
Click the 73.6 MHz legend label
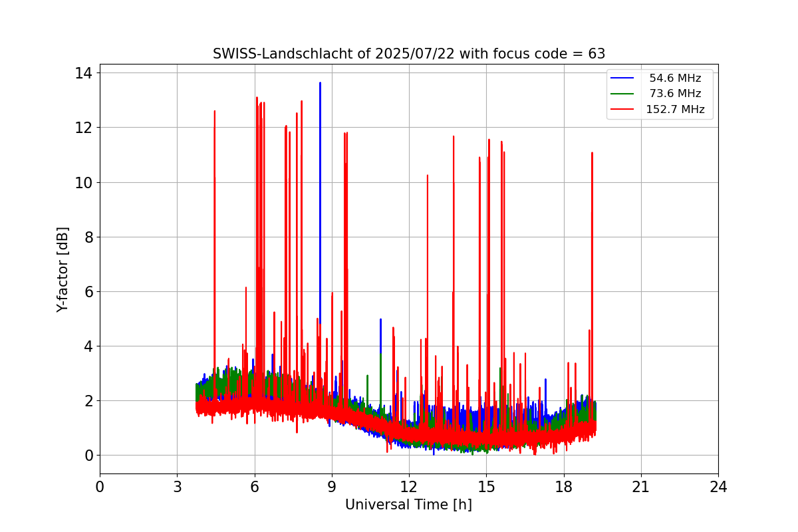[675, 94]
